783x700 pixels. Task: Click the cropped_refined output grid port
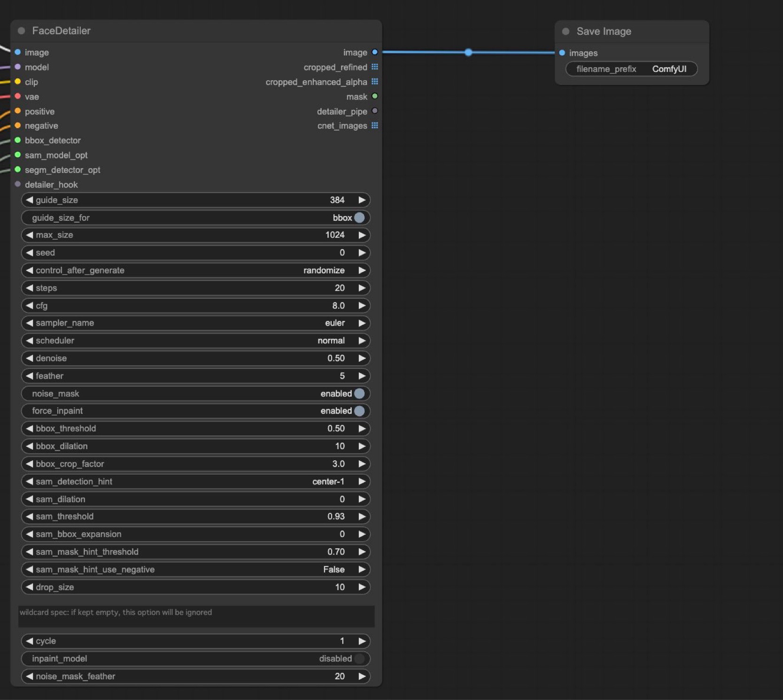coord(374,67)
